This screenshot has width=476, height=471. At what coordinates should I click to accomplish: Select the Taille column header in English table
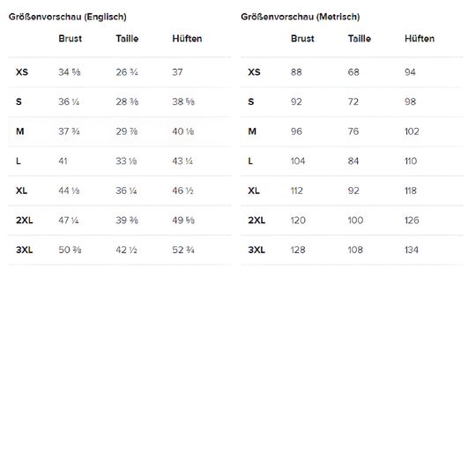click(x=127, y=39)
